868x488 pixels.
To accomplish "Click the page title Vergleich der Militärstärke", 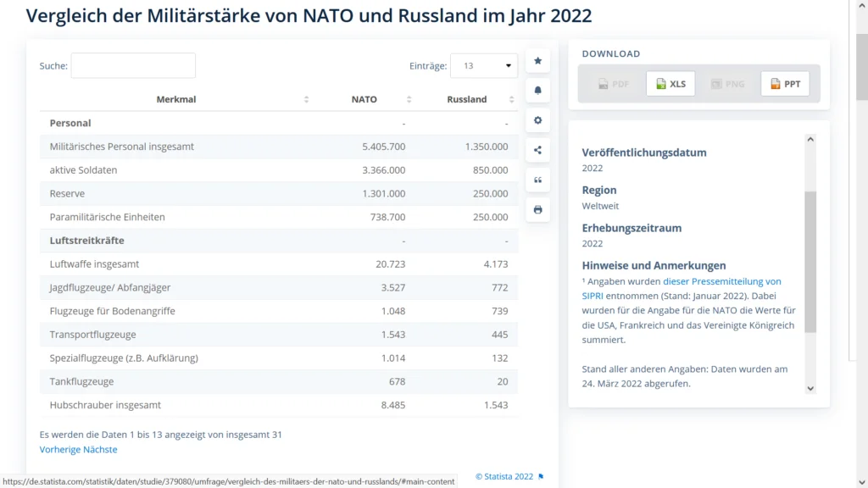I will 309,15.
